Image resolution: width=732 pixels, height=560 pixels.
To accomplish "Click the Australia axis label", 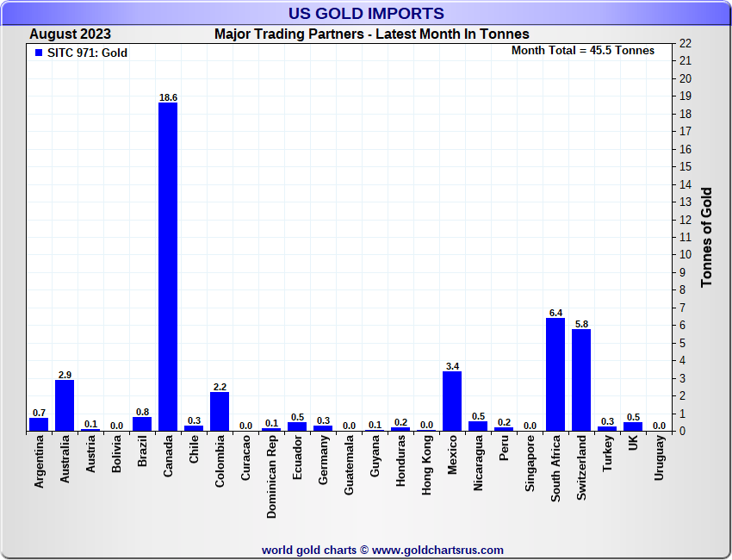I will (x=65, y=459).
